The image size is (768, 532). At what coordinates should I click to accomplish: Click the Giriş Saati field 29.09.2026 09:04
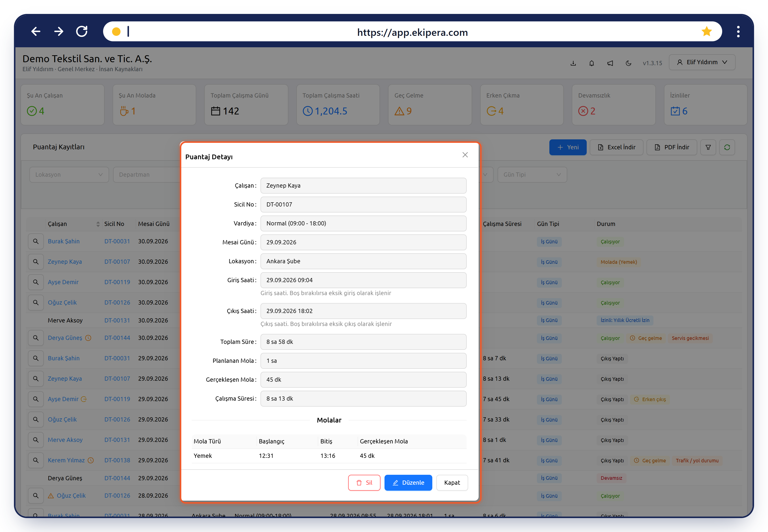pos(363,280)
